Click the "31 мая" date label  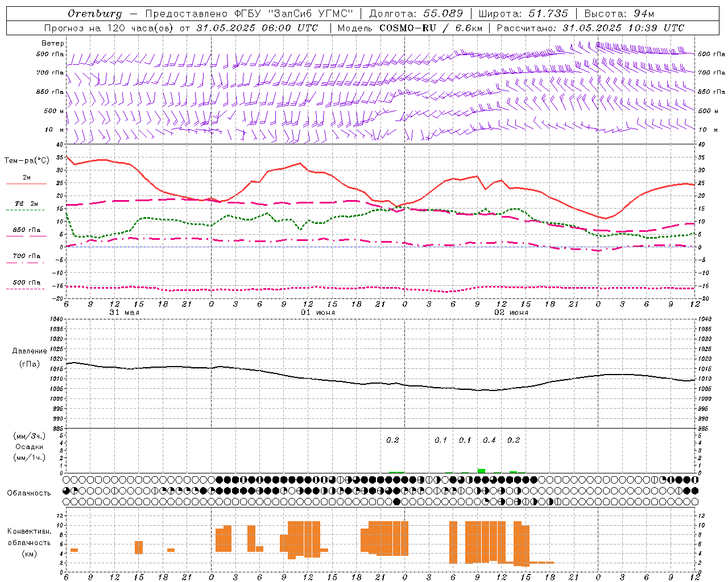(125, 313)
